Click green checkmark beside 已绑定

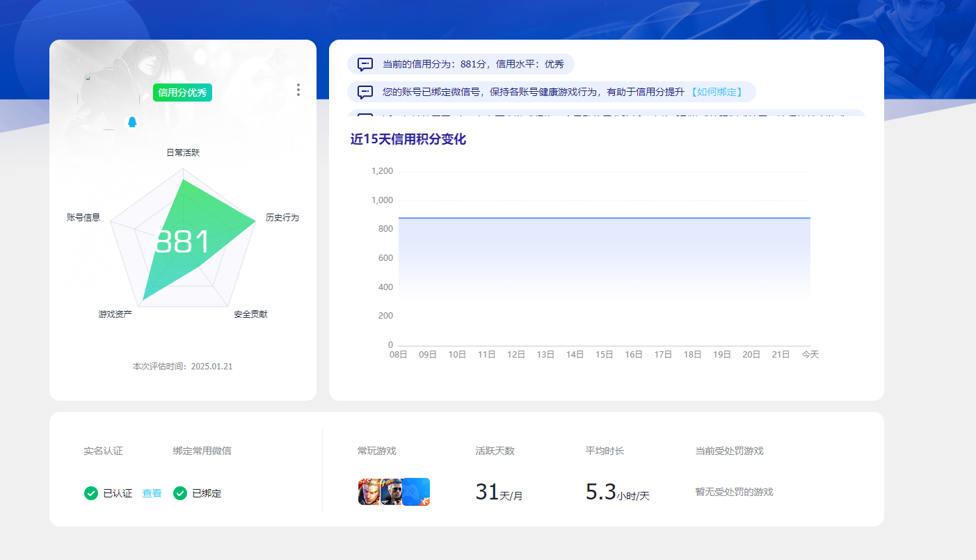tap(180, 493)
